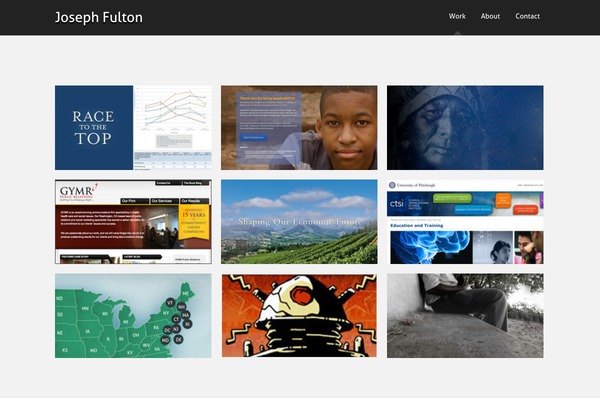
Task: Open the blue starry face project thumbnail
Action: pyautogui.click(x=465, y=127)
